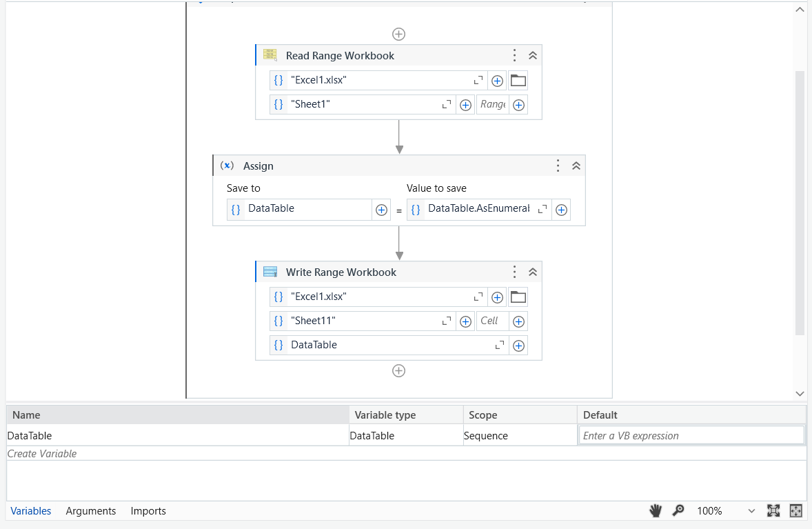Collapse the Write Range Workbook activity

click(533, 272)
